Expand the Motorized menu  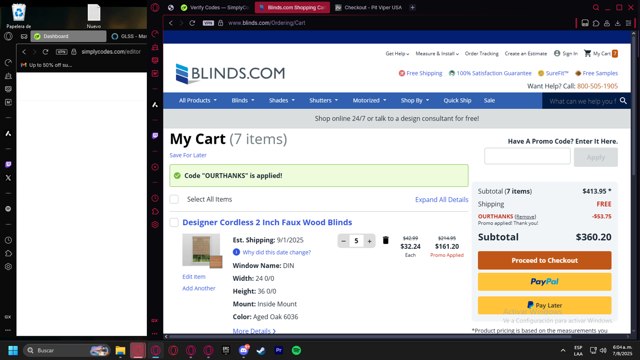pos(369,100)
